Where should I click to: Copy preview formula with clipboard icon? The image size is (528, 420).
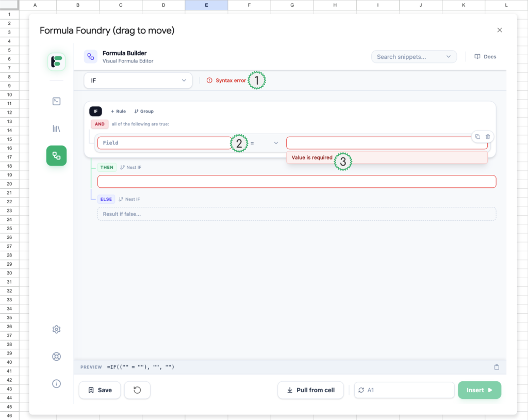pos(497,367)
